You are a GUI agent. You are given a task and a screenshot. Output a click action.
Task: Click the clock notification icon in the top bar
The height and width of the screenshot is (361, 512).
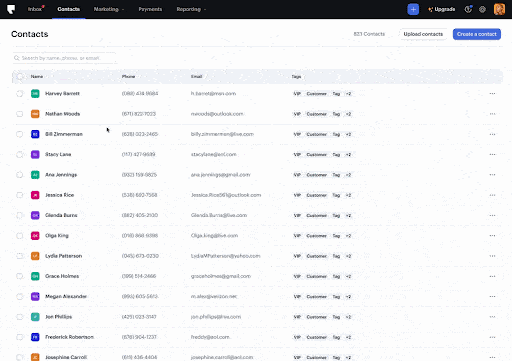coord(468,9)
